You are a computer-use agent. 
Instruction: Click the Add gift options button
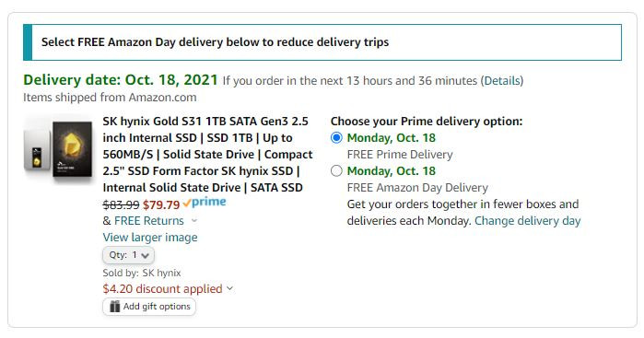pos(149,307)
